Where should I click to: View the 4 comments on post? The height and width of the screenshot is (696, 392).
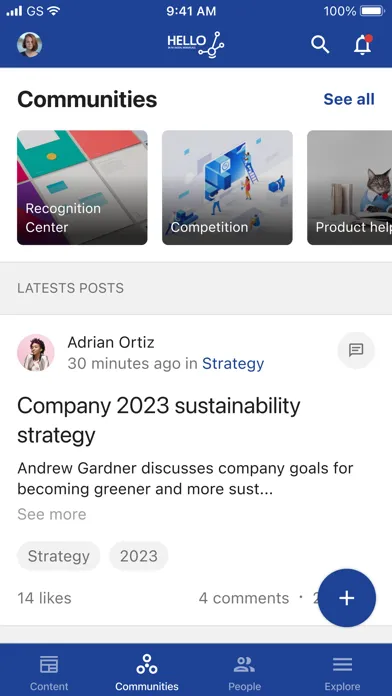point(244,598)
